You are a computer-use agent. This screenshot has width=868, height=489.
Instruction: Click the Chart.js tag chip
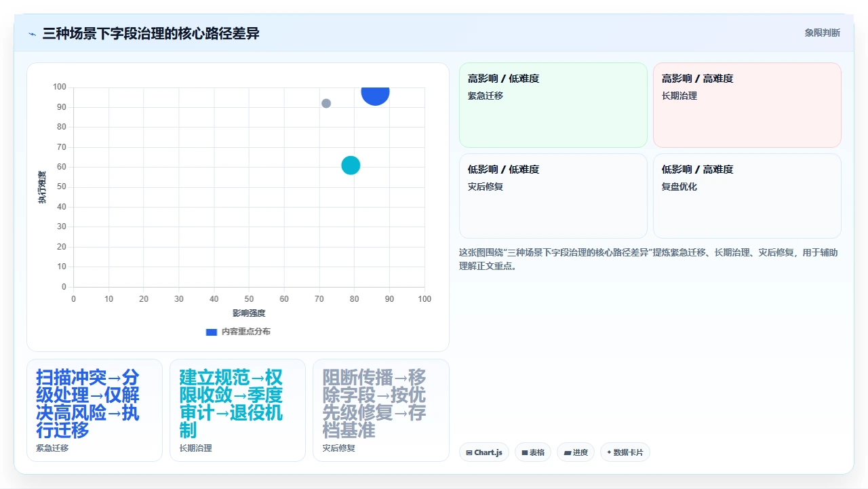click(484, 452)
